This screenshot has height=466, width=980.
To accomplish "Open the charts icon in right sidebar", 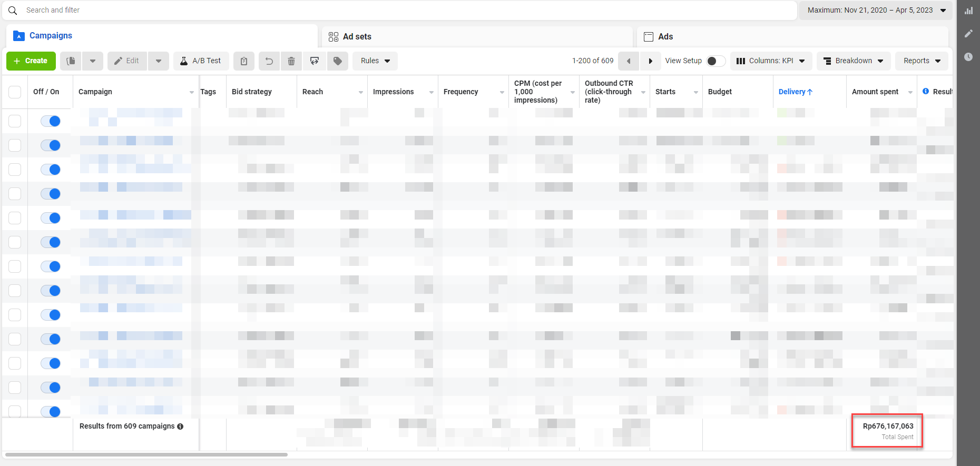I will 968,11.
